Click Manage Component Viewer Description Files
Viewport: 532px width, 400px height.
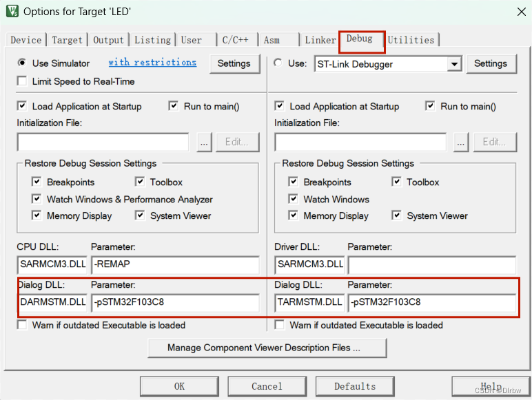[267, 348]
